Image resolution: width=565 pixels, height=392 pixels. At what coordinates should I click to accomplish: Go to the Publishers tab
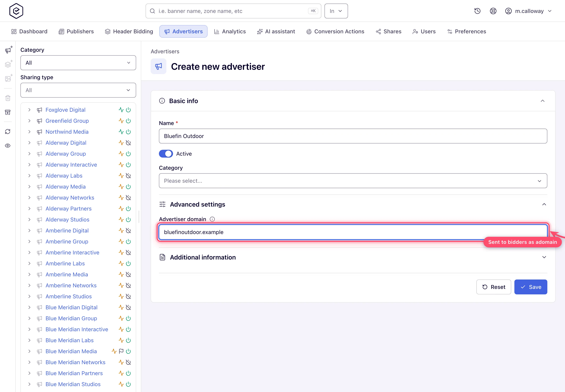(x=76, y=31)
